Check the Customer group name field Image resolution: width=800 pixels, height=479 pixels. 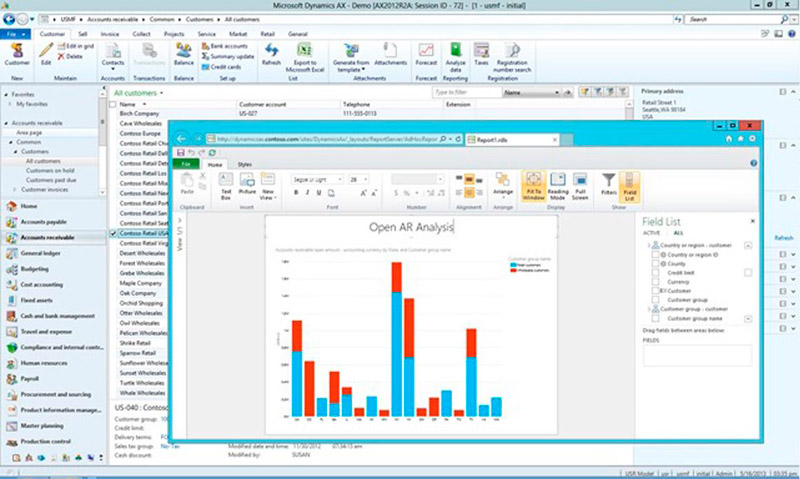point(656,318)
